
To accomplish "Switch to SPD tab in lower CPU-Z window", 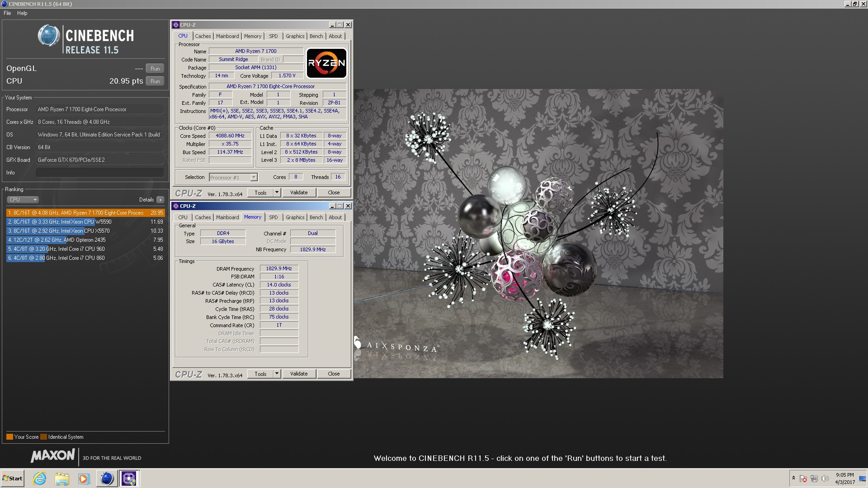I will [x=274, y=217].
